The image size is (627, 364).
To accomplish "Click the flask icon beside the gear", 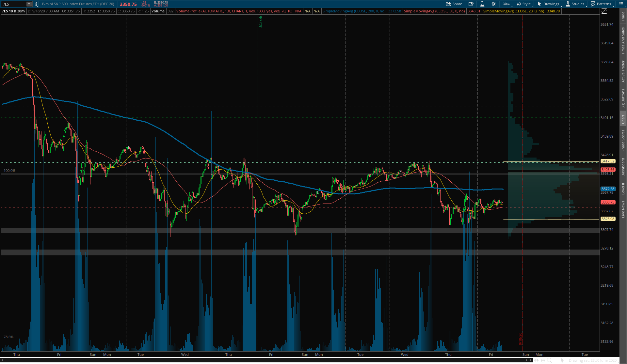I will click(x=482, y=4).
